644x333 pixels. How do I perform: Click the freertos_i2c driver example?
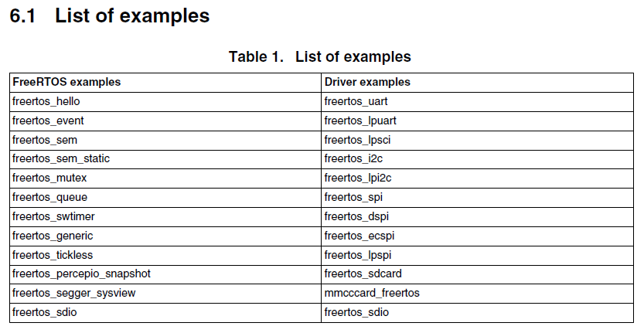(354, 159)
